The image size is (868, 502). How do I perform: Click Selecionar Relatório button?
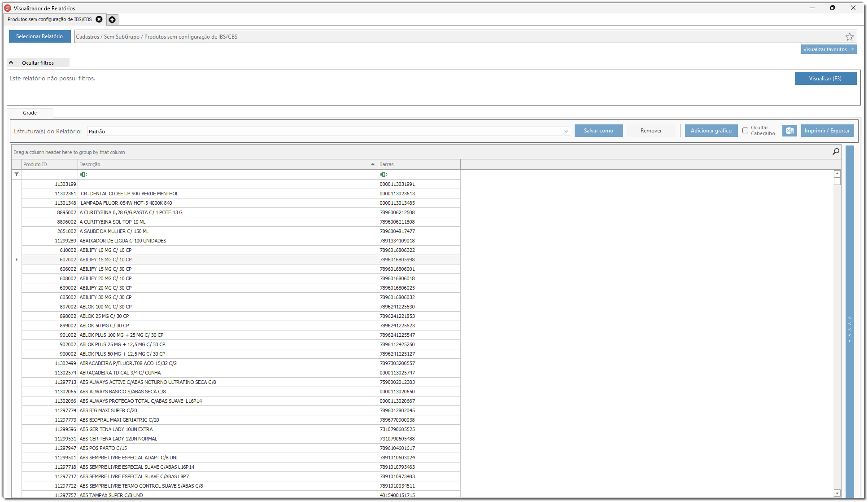click(39, 36)
